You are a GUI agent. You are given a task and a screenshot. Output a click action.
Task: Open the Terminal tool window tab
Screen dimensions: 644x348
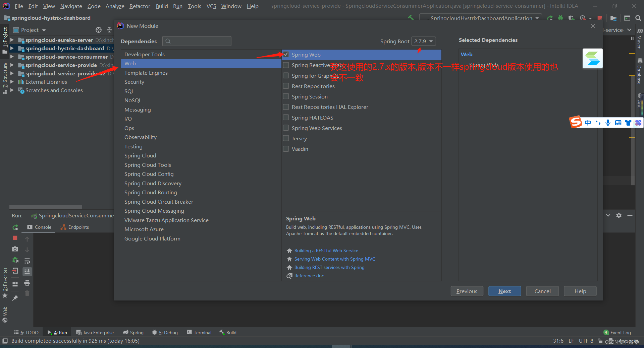[199, 333]
